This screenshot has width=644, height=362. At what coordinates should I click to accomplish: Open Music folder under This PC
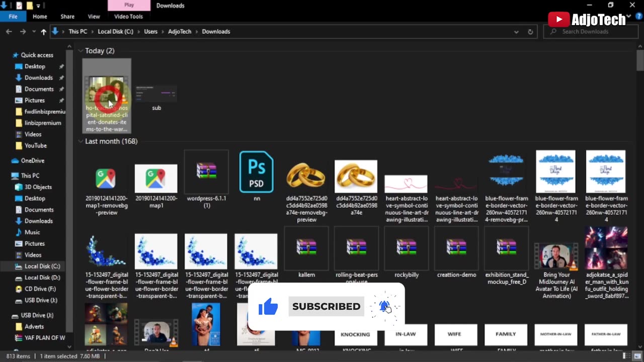(32, 232)
